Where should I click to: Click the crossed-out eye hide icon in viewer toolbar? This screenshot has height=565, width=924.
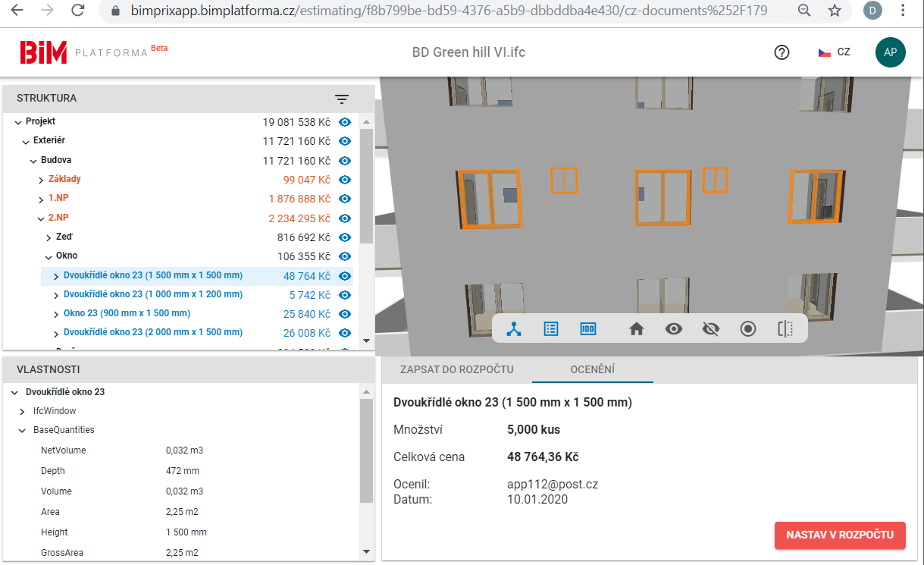click(x=710, y=328)
